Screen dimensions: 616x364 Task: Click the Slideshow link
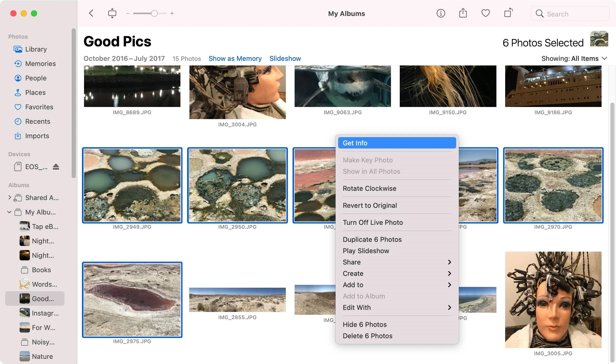click(x=285, y=59)
